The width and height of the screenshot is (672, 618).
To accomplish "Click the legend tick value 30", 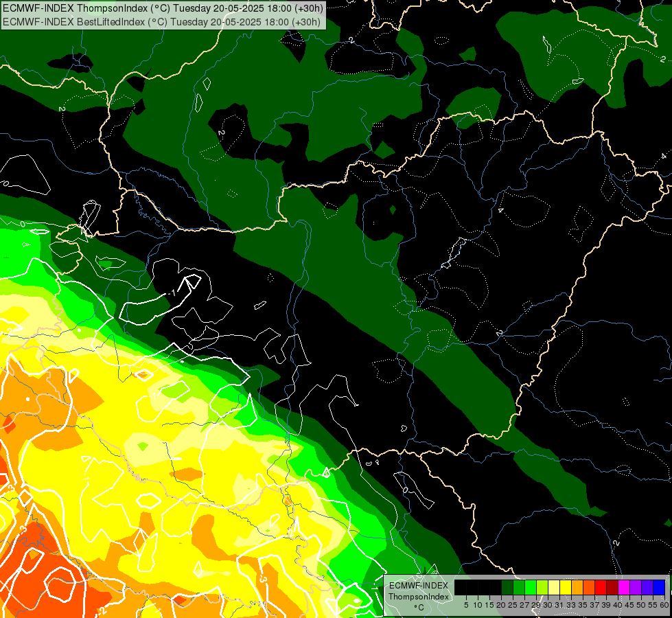I will click(548, 605).
